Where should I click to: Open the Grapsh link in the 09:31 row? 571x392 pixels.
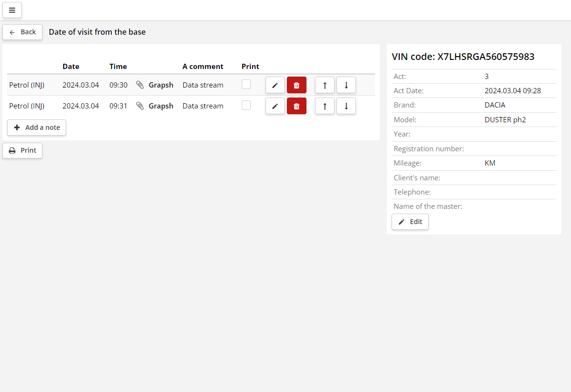pyautogui.click(x=161, y=106)
